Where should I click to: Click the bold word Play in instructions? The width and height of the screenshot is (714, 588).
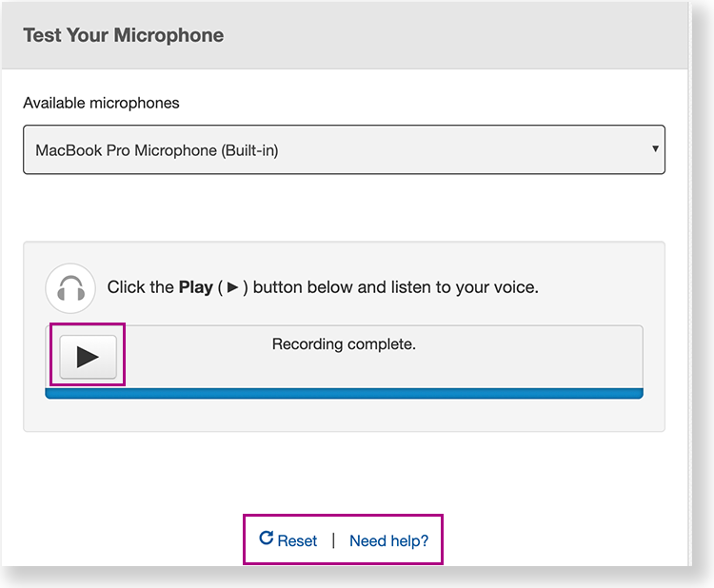[195, 287]
